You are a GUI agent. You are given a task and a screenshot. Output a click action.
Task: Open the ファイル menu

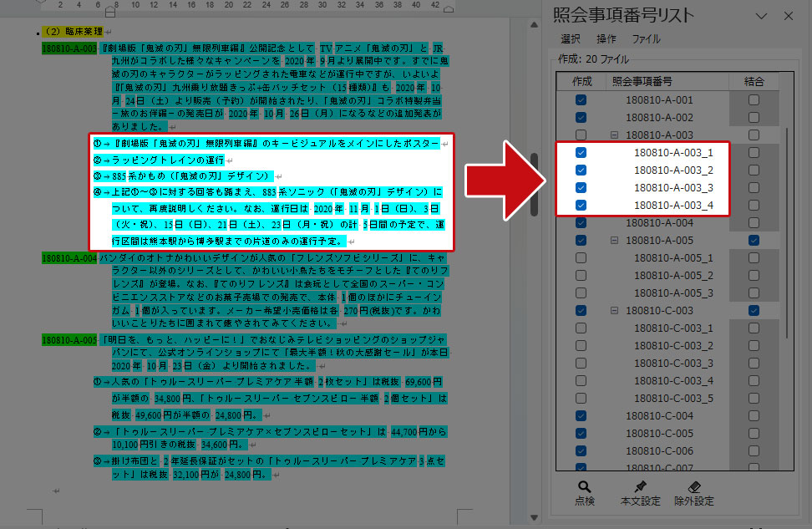(646, 39)
